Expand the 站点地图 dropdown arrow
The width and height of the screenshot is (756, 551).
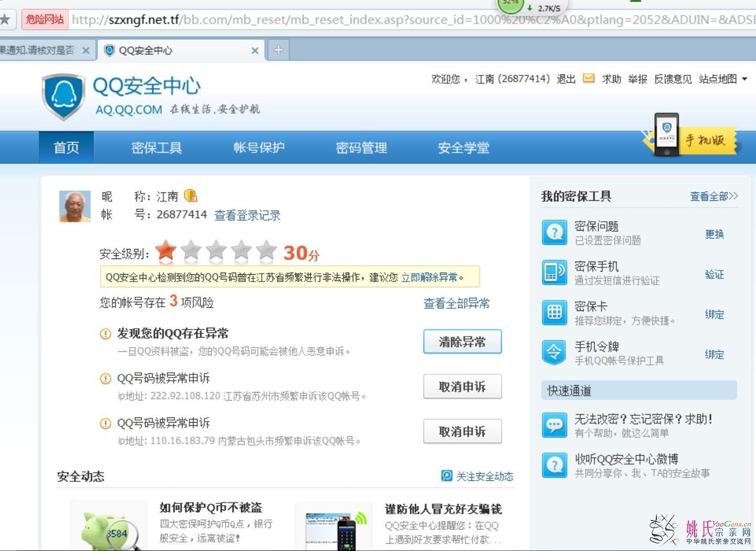(x=744, y=79)
